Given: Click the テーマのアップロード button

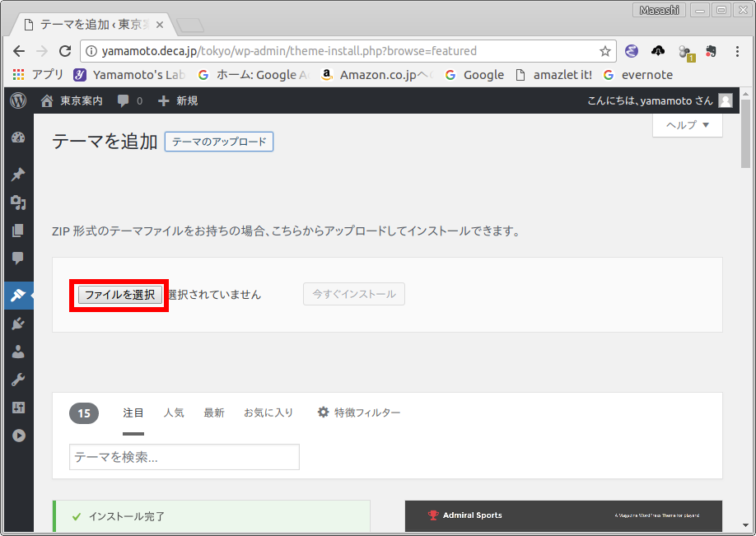Looking at the screenshot, I should tap(219, 142).
